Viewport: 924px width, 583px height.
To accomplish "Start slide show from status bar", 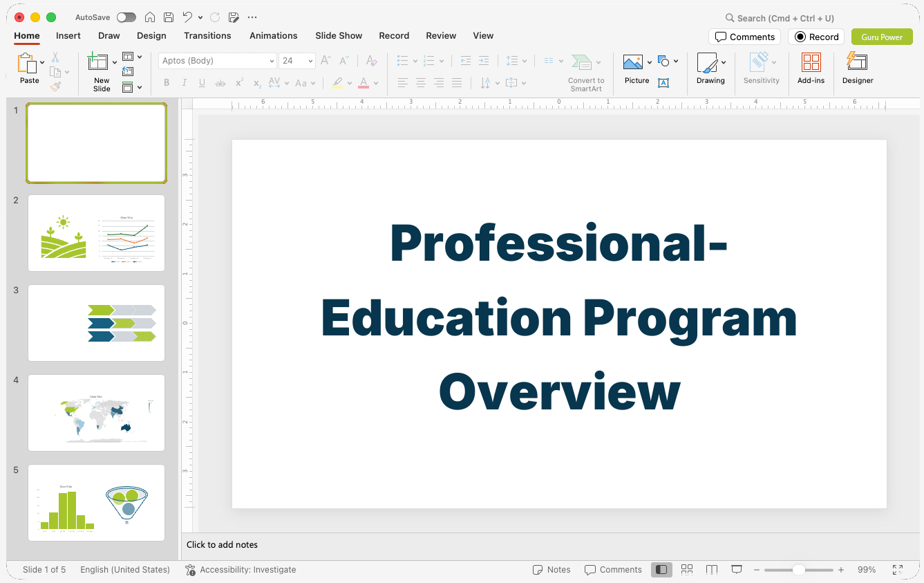I will [x=737, y=570].
